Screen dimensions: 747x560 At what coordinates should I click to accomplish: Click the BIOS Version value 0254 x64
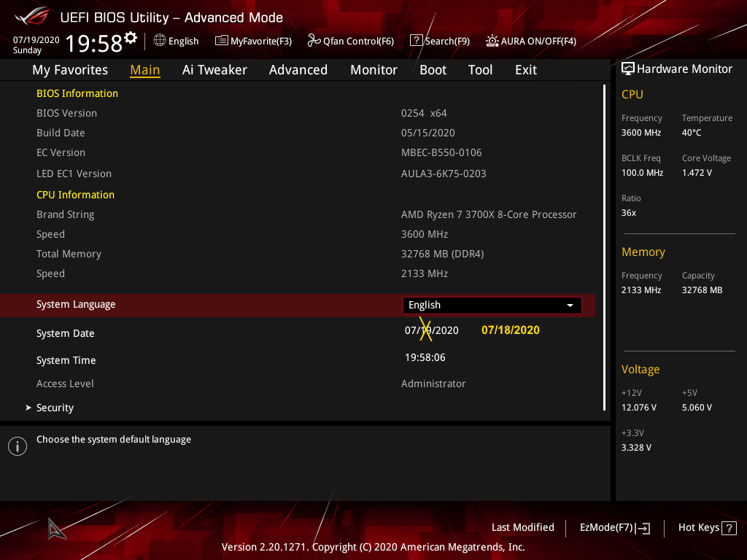(x=424, y=113)
